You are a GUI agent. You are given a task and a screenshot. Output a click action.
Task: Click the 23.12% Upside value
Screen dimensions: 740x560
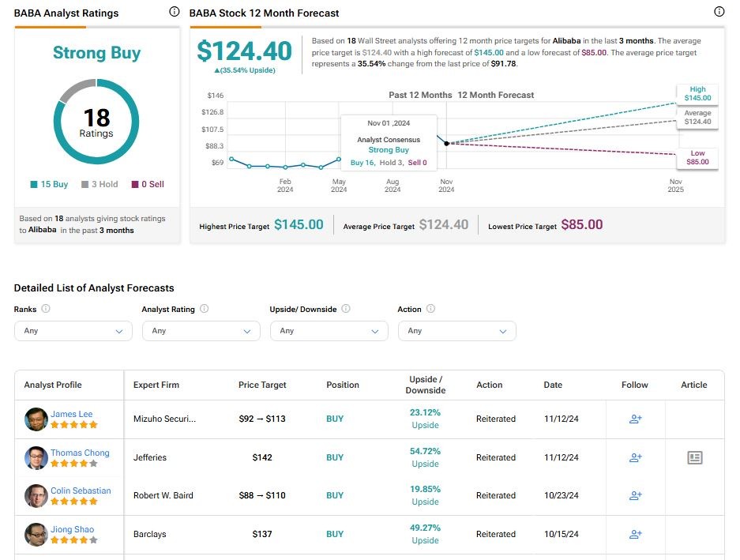pos(425,419)
